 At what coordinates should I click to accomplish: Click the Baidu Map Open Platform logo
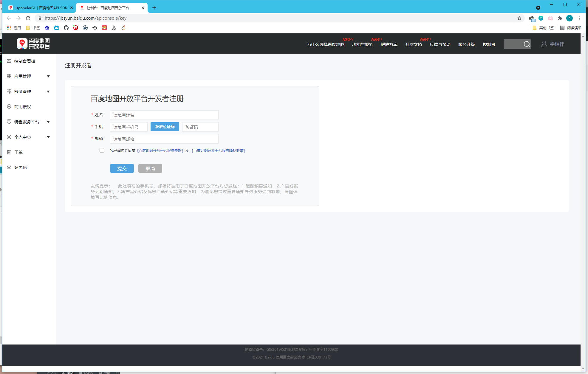coord(33,44)
